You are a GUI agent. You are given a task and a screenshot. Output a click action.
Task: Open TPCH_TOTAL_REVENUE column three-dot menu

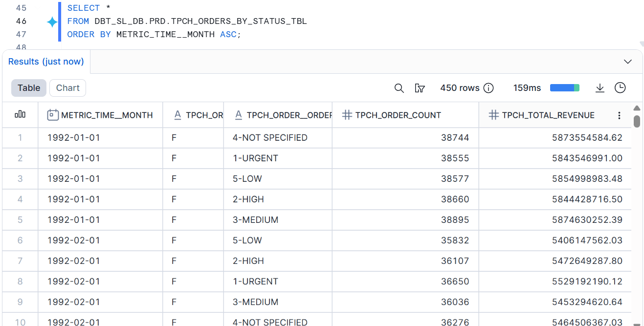point(619,115)
